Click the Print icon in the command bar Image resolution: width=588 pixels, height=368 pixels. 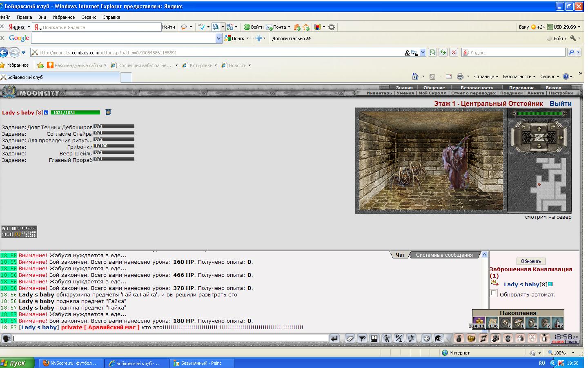coord(460,76)
